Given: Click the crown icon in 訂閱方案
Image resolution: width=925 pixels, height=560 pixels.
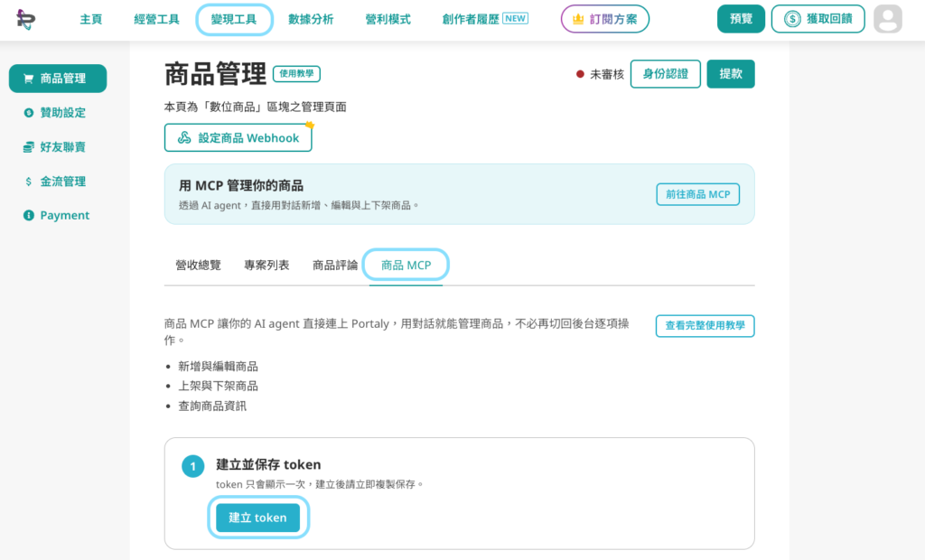Looking at the screenshot, I should [x=578, y=19].
